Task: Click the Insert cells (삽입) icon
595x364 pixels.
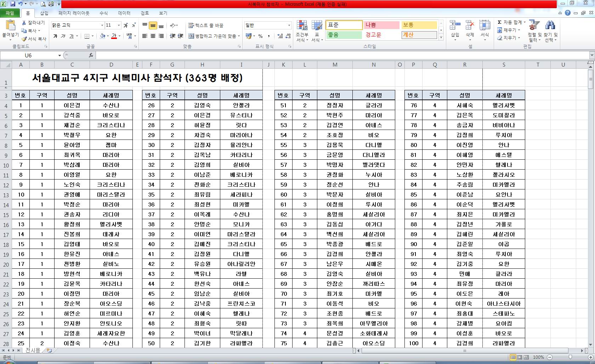Action: click(x=455, y=25)
